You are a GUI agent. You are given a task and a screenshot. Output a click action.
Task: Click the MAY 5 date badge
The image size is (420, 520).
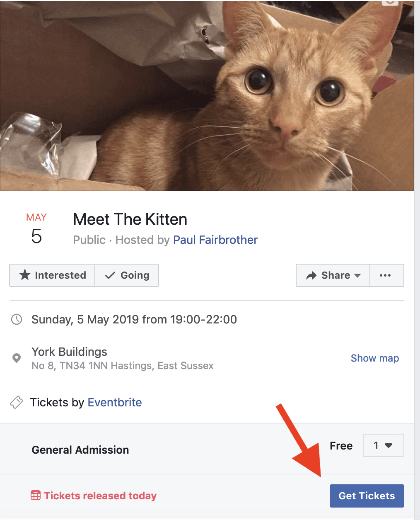[x=36, y=229]
